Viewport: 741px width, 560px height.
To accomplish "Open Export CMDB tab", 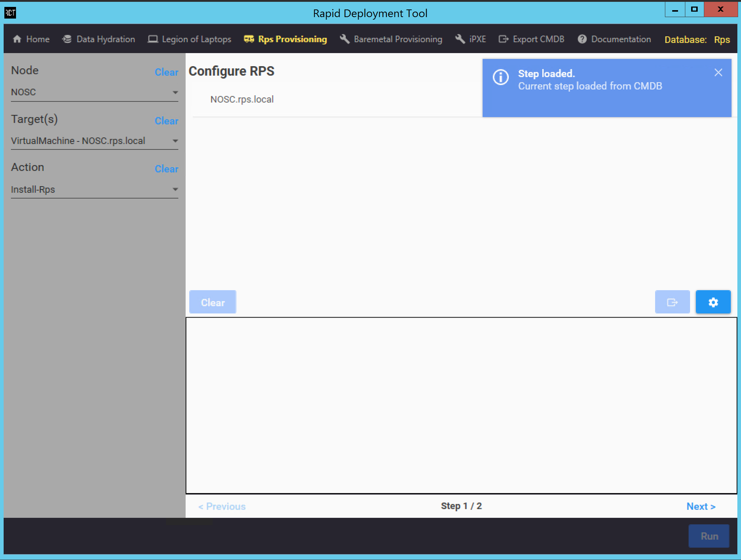I will (x=531, y=39).
